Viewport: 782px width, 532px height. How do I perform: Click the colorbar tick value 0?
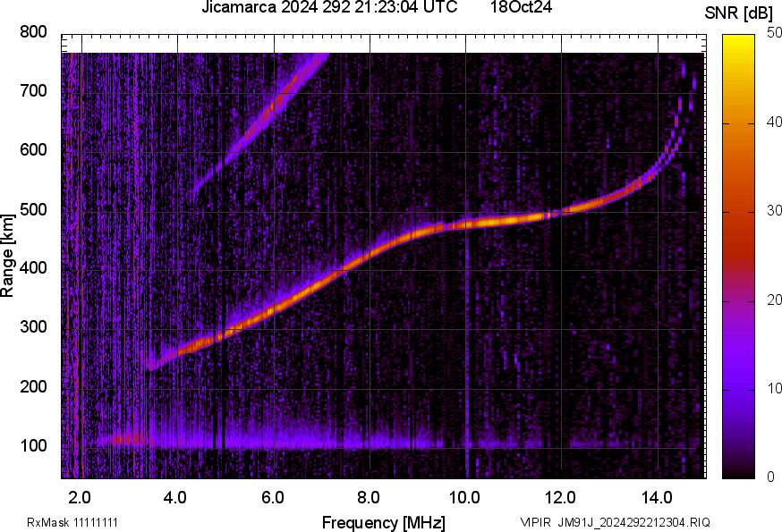(771, 477)
